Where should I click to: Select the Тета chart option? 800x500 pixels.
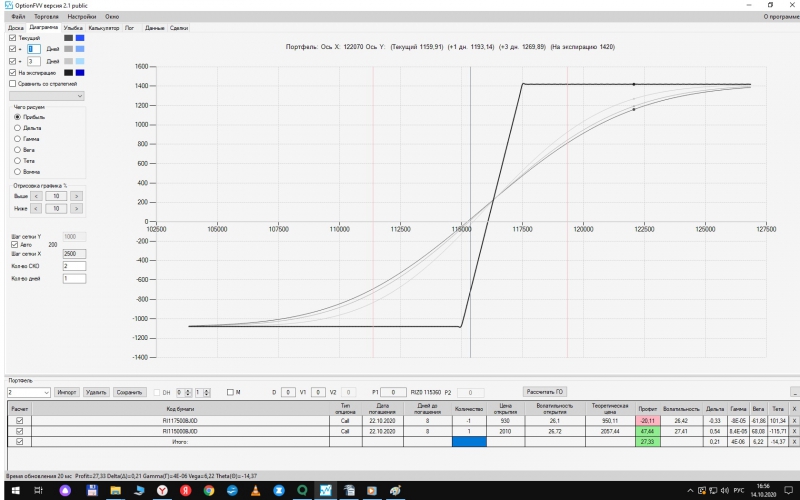point(17,161)
